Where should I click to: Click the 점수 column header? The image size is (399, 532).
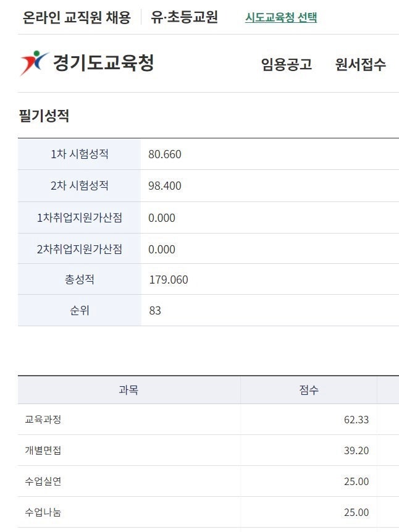[308, 391]
